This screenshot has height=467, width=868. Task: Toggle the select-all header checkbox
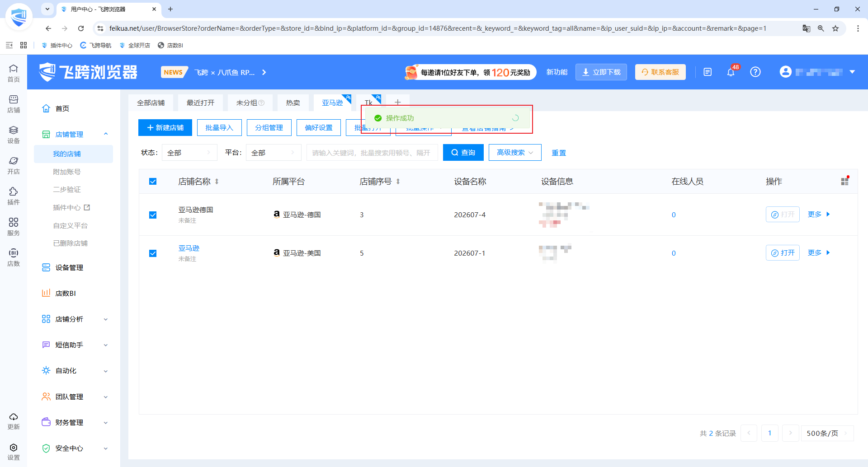coord(153,182)
